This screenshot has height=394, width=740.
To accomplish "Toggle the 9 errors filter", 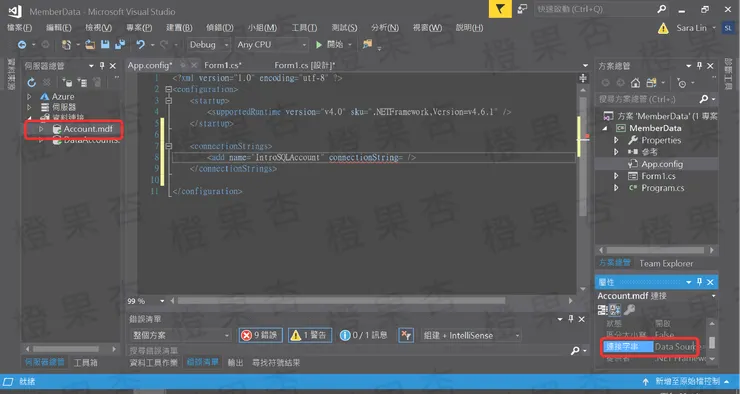I will pyautogui.click(x=261, y=335).
